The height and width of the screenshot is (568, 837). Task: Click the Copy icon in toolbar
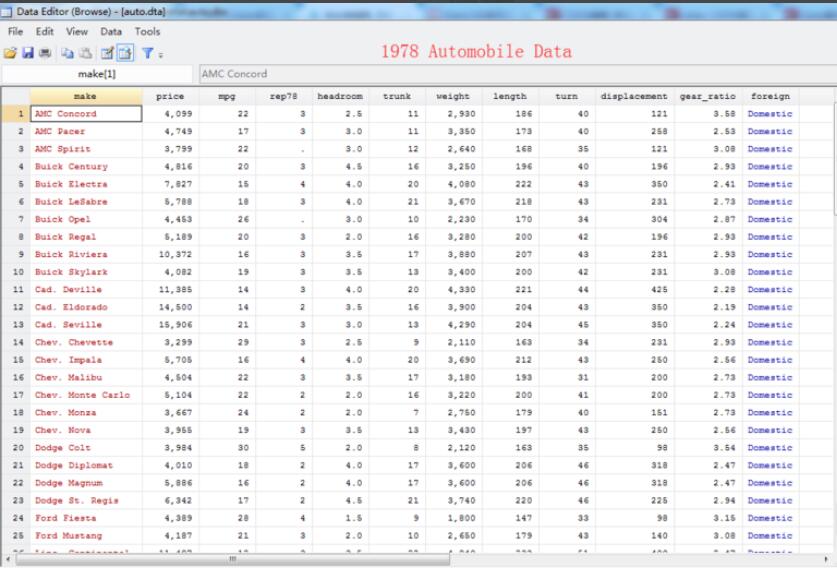tap(67, 53)
